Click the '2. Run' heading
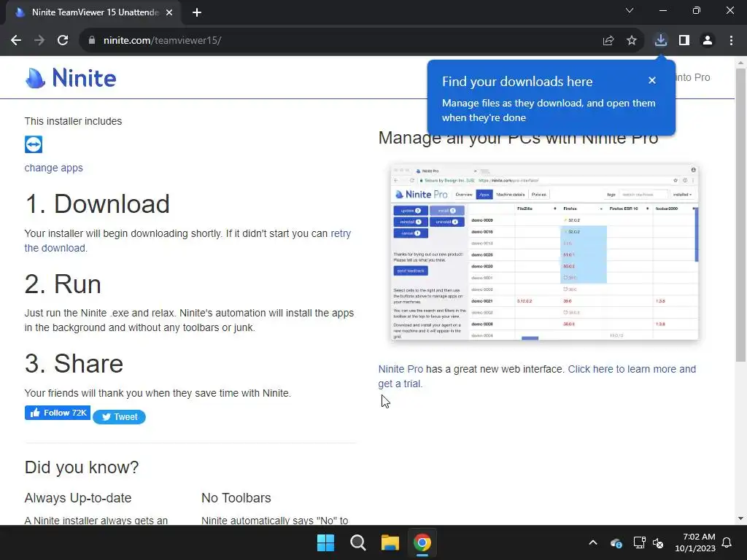 tap(63, 284)
